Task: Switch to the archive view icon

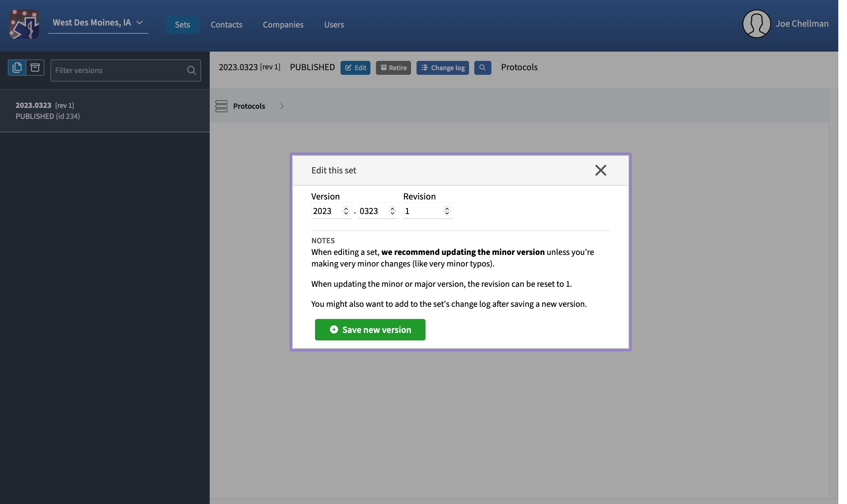Action: coord(35,67)
